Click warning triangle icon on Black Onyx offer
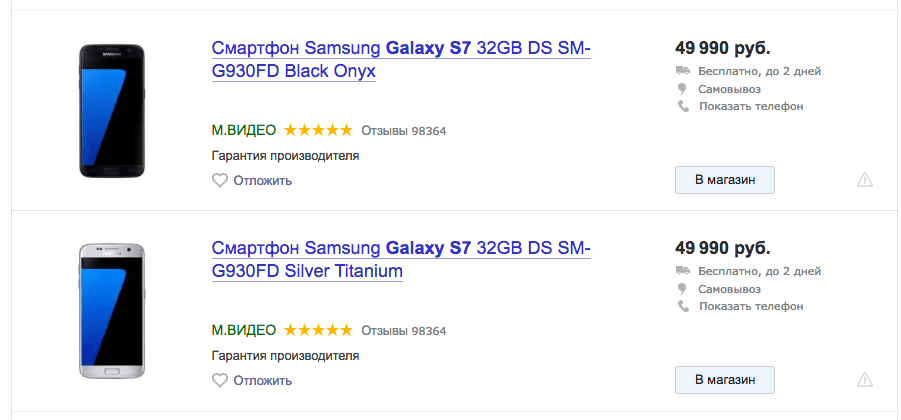 tap(865, 180)
